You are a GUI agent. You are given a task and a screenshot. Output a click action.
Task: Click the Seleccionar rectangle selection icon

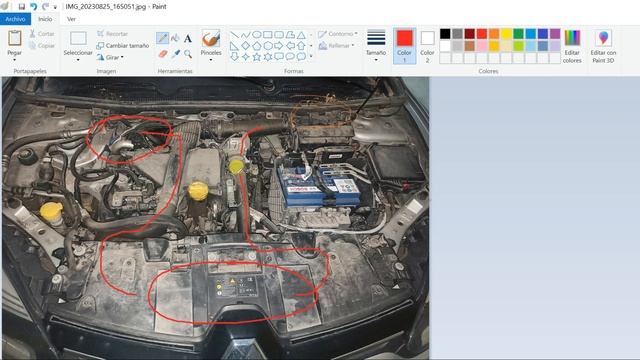pyautogui.click(x=78, y=39)
